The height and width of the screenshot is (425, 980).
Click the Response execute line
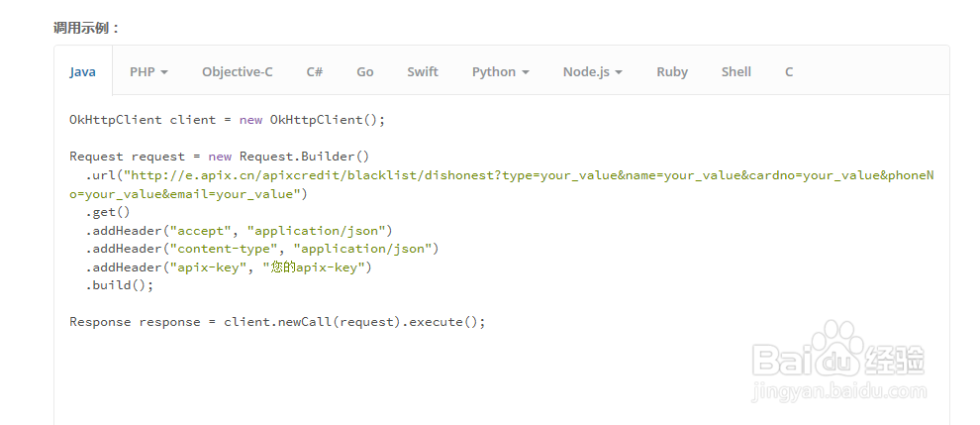277,322
